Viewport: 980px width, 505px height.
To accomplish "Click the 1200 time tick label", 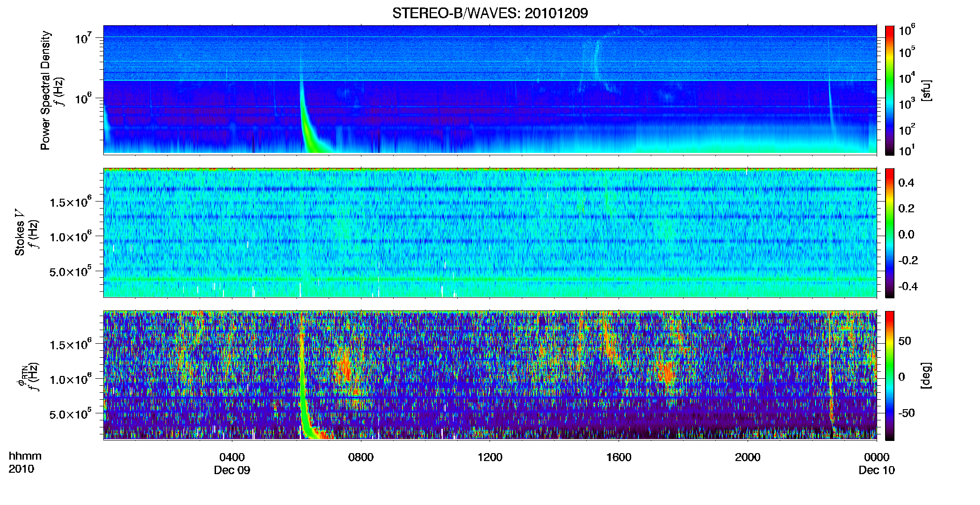I will [490, 457].
